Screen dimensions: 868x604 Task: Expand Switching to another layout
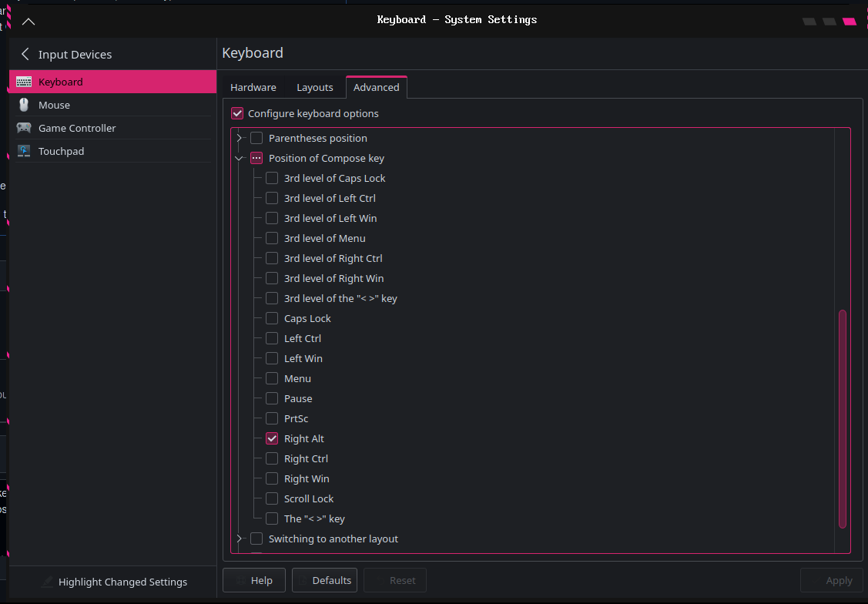(x=239, y=539)
